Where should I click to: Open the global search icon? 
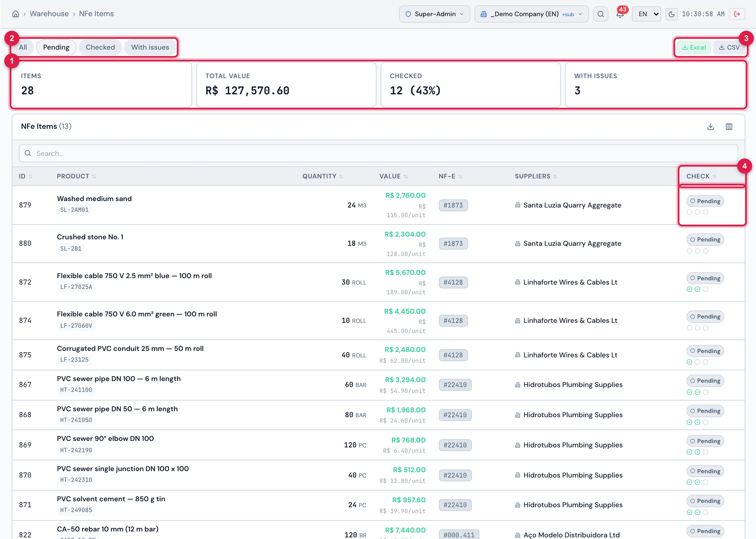tap(601, 14)
